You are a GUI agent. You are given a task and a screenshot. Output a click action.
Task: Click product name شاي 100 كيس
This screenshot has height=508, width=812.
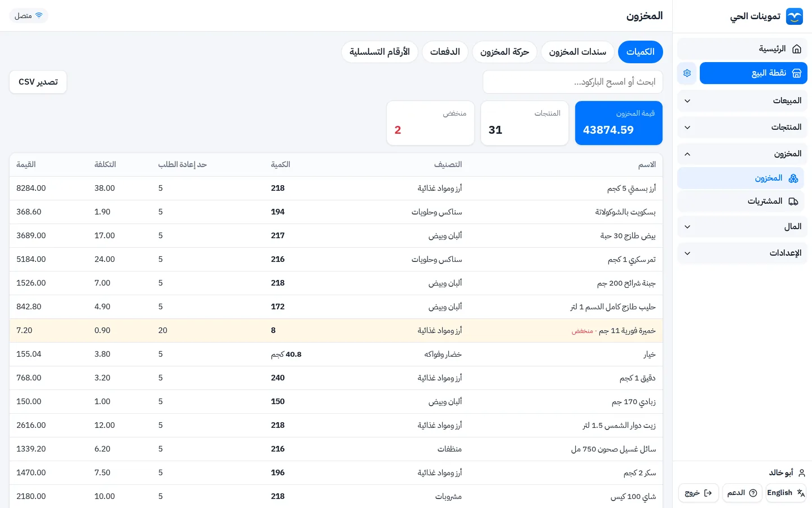click(x=633, y=497)
